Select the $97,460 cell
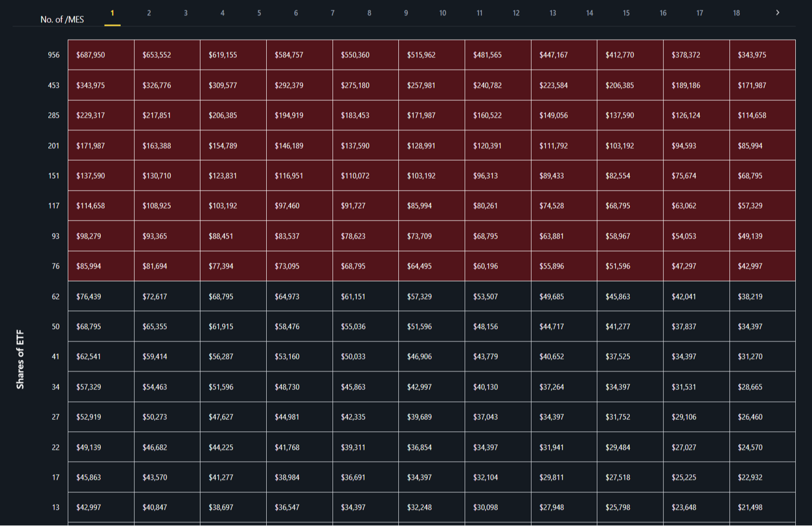 (299, 206)
